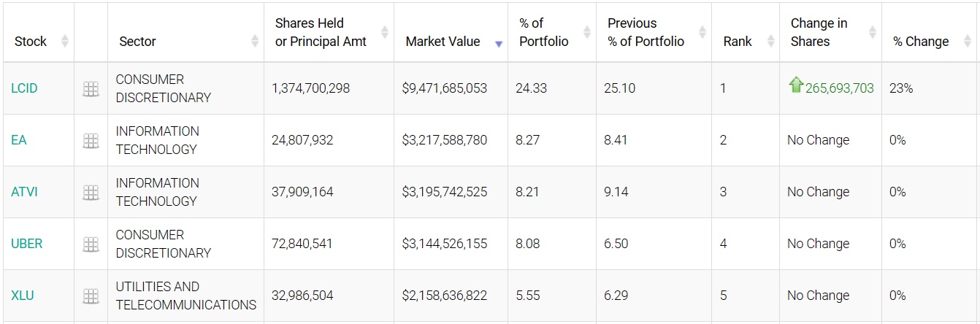Sort by Stock column arrows
980x324 pixels.
click(x=64, y=42)
